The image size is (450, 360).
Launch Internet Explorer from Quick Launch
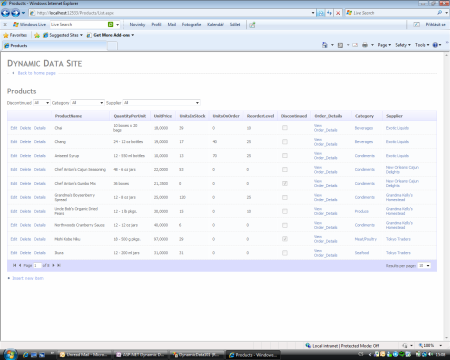pyautogui.click(x=26, y=355)
